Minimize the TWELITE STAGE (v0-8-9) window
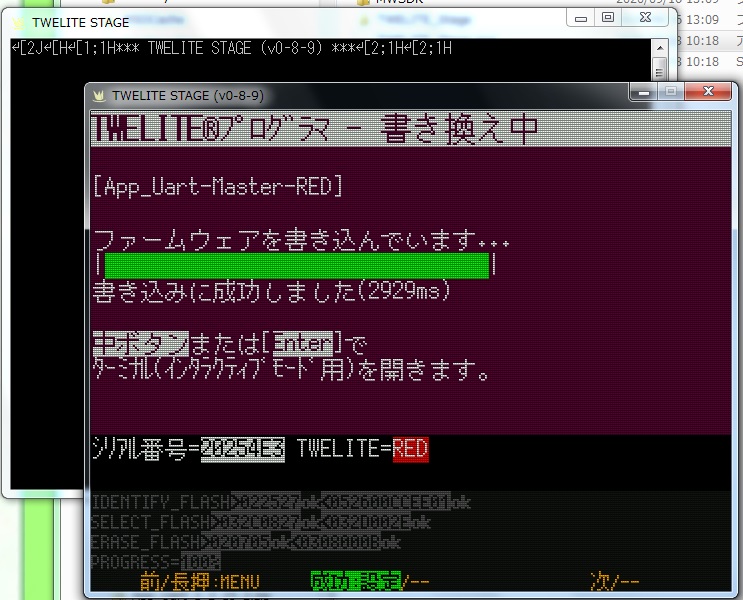 (643, 91)
